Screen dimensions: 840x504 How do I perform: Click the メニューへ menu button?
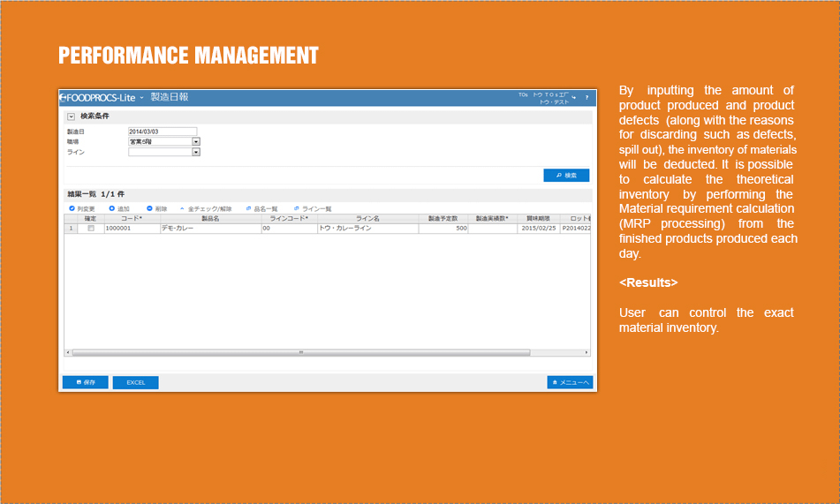[x=569, y=382]
